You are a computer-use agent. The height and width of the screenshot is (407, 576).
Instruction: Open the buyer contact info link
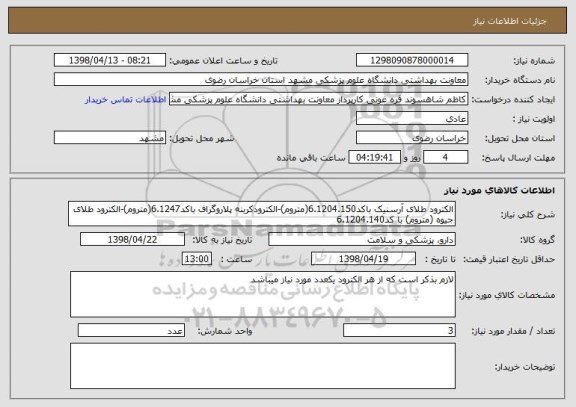(126, 100)
